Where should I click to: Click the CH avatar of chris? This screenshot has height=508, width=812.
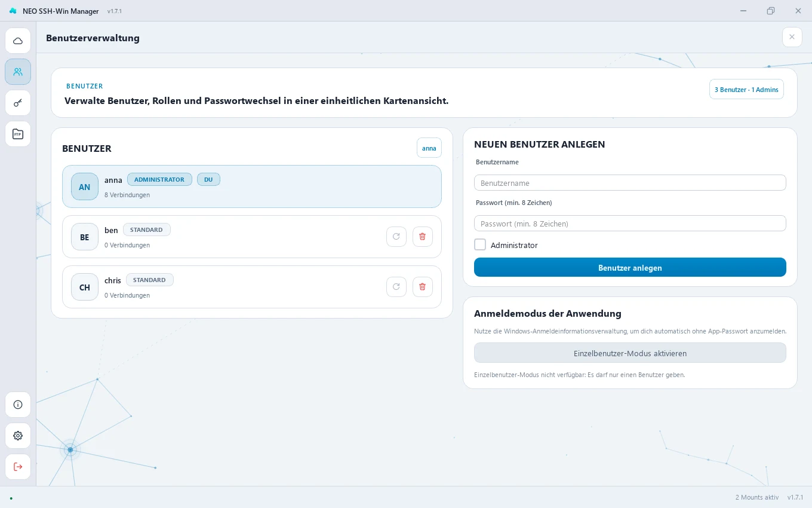[85, 287]
